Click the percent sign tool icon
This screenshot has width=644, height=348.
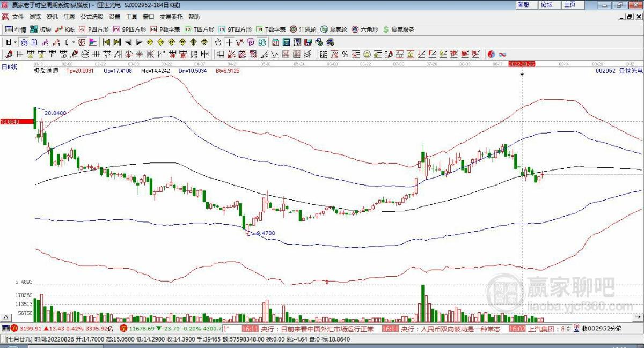345,54
